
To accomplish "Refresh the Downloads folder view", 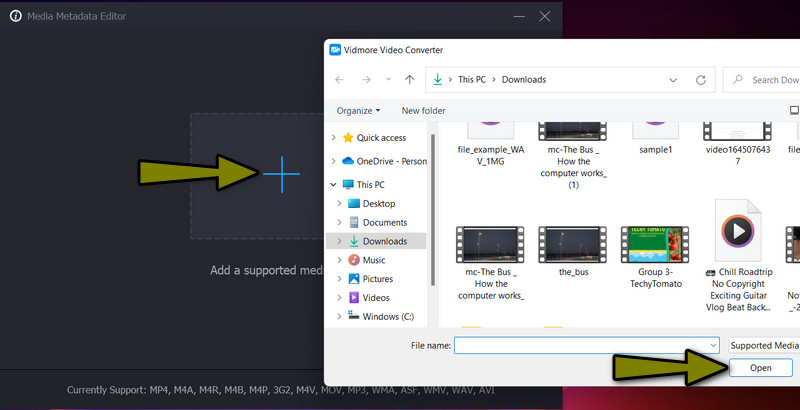I will (702, 79).
